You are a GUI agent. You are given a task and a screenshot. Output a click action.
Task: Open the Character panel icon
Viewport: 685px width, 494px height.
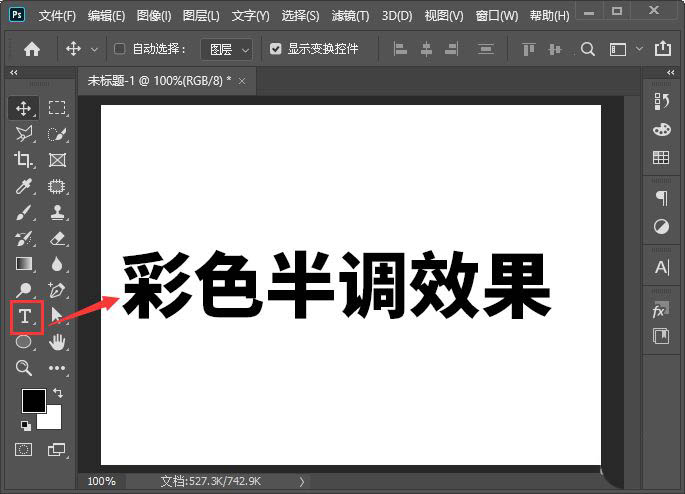[x=662, y=267]
